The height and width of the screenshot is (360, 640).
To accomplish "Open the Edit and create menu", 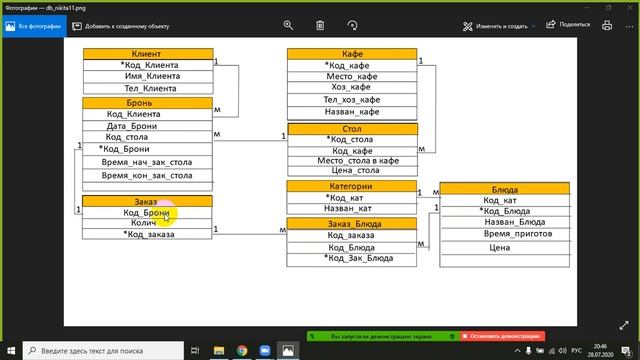I will coord(499,26).
